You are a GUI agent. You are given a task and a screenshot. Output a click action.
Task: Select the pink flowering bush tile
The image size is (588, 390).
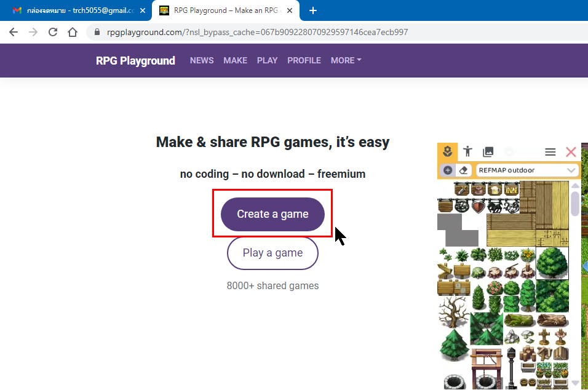(x=495, y=288)
